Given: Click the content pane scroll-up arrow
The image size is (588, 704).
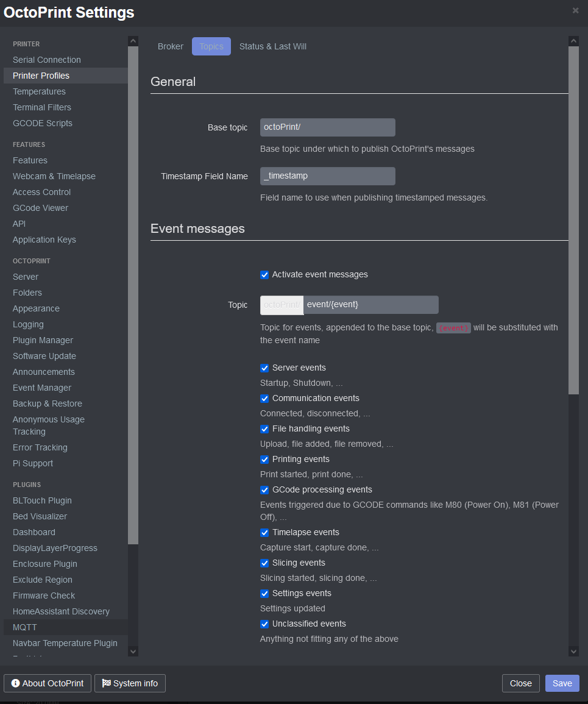Looking at the screenshot, I should [573, 41].
